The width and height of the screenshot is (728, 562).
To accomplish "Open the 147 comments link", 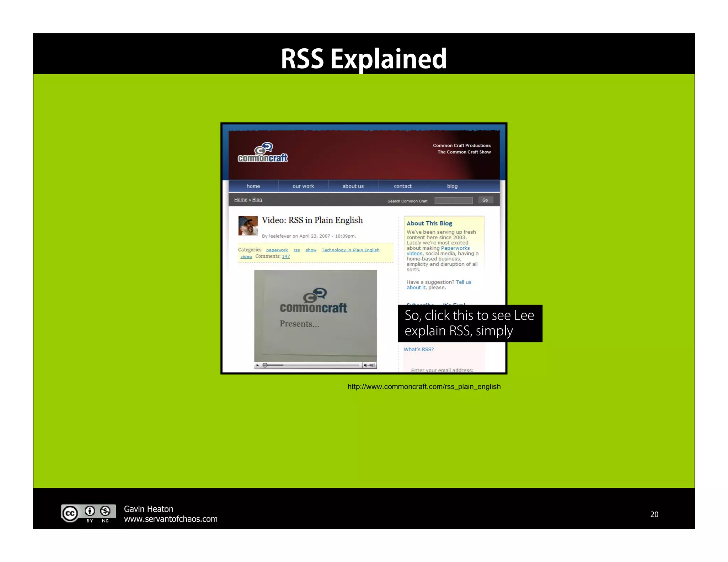I will [286, 256].
